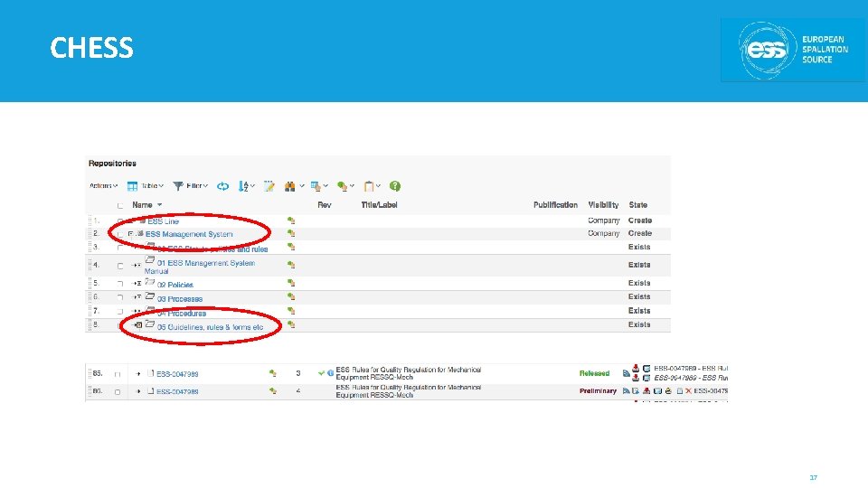This screenshot has height=488, width=868.
Task: Click green tag icon in row 85
Action: [272, 373]
